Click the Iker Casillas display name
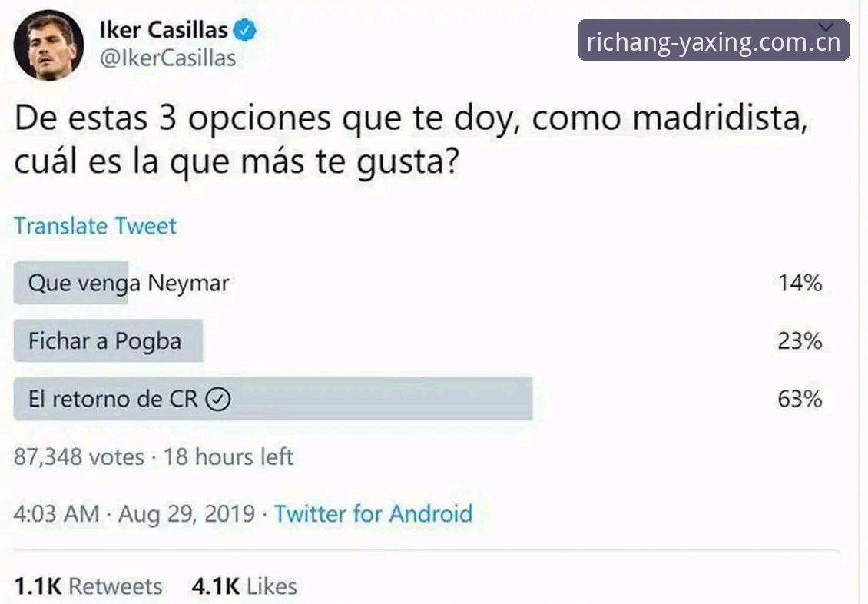The width and height of the screenshot is (868, 604). tap(164, 30)
